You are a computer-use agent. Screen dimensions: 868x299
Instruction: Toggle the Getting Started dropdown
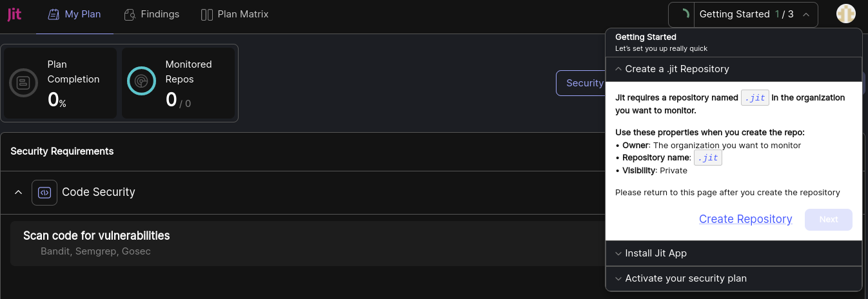pyautogui.click(x=743, y=14)
